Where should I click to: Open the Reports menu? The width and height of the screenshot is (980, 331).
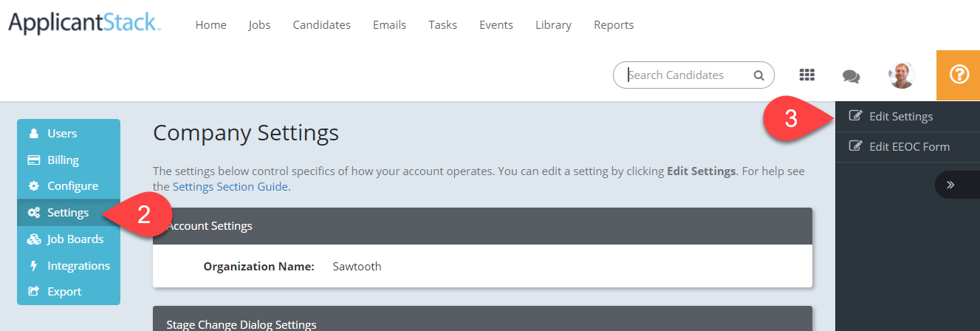click(614, 24)
